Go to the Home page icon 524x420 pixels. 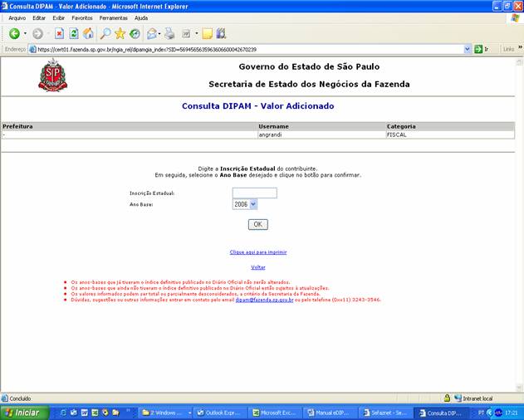(88, 34)
